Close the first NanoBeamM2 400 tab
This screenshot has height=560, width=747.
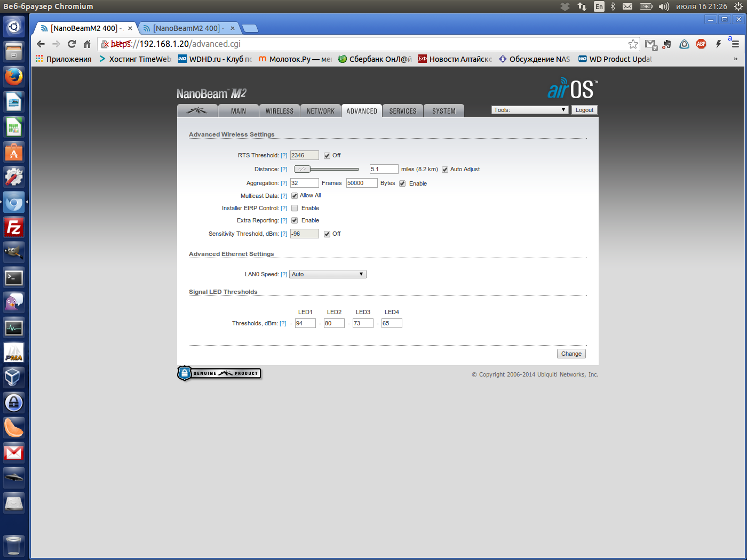pos(130,28)
